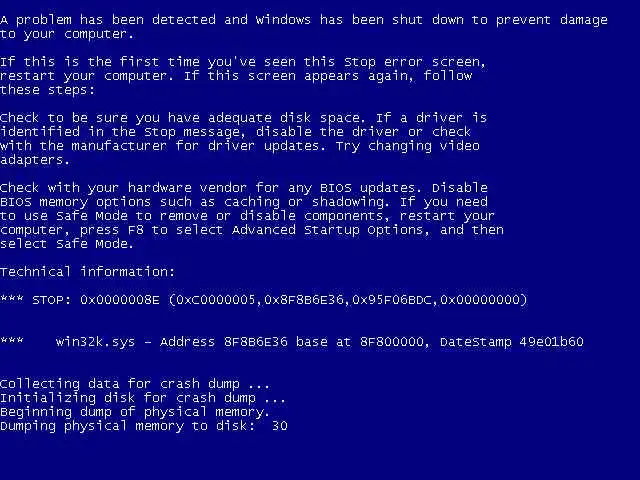Click the 'Beginning dump of physical memory' line
Screen dimensions: 640x480
coord(135,412)
